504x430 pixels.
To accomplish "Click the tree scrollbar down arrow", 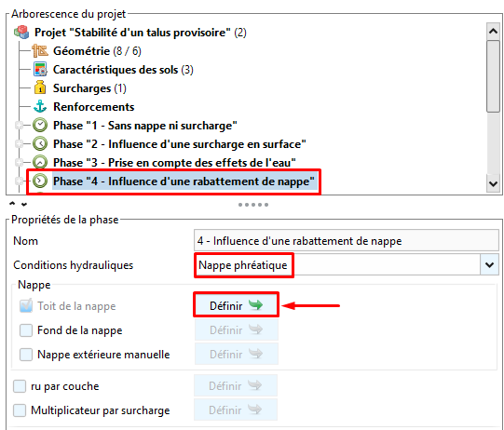I will click(x=493, y=183).
